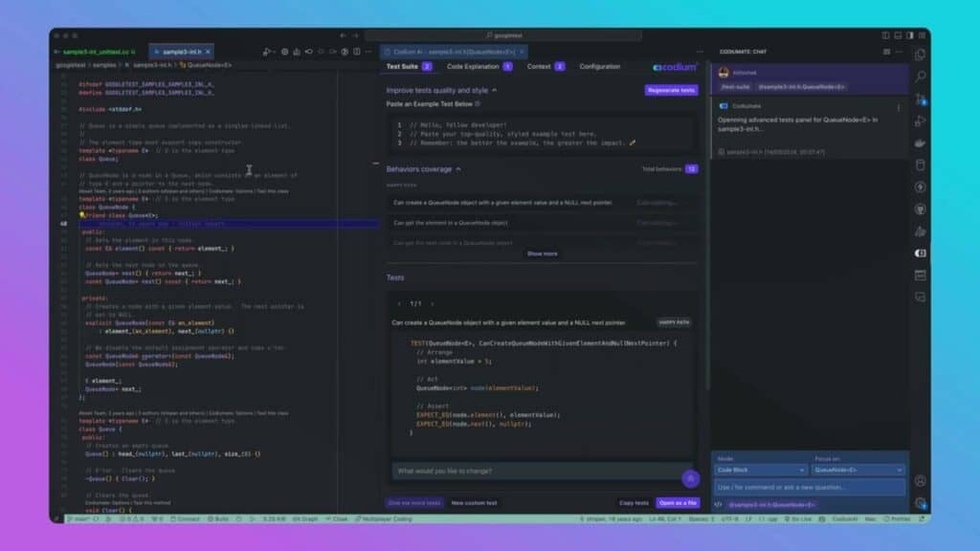The height and width of the screenshot is (551, 980).
Task: Open Source Control in the activity bar
Action: tap(920, 99)
